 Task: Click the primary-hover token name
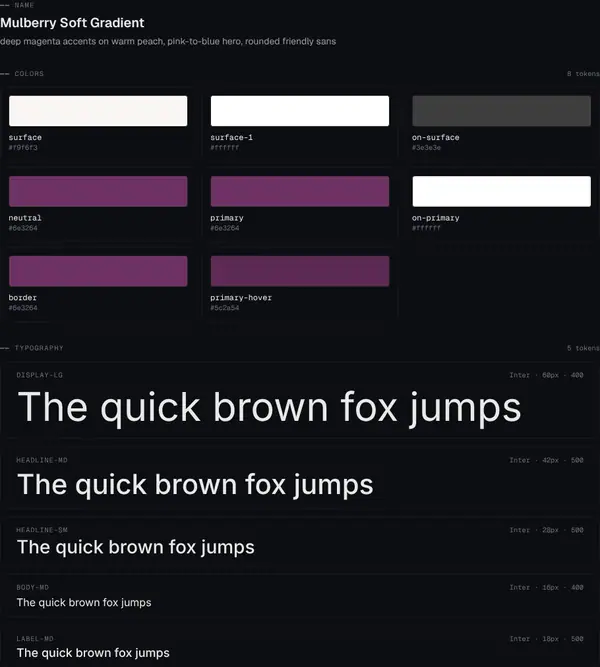click(x=241, y=298)
